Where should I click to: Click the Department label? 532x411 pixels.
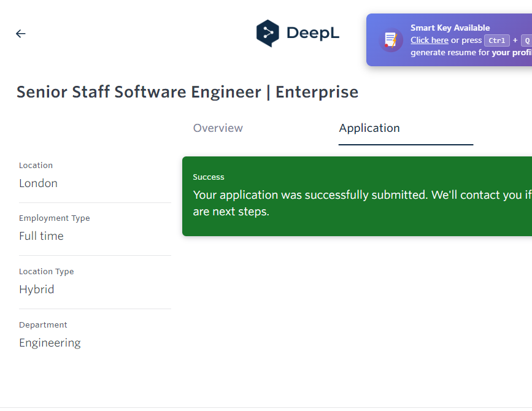[43, 325]
